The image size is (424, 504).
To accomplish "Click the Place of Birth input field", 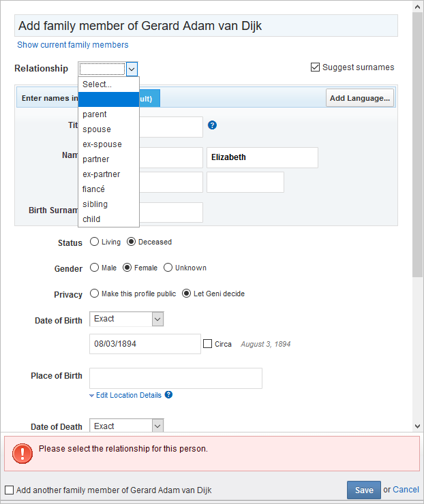I will (175, 378).
